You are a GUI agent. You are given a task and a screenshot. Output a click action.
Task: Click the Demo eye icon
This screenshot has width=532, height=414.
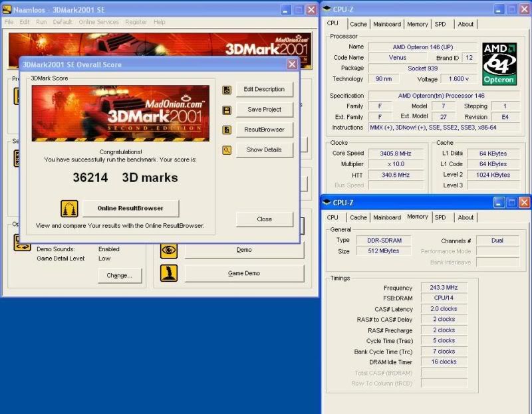click(169, 251)
